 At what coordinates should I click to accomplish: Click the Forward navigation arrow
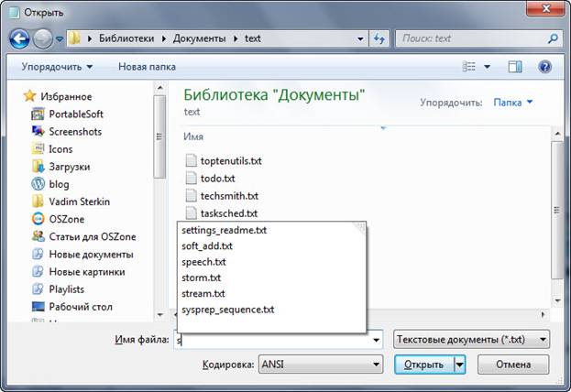click(43, 38)
